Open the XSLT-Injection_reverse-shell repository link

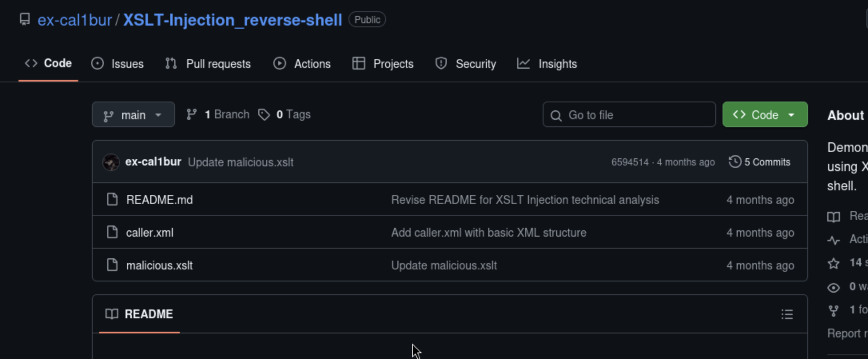click(x=233, y=20)
